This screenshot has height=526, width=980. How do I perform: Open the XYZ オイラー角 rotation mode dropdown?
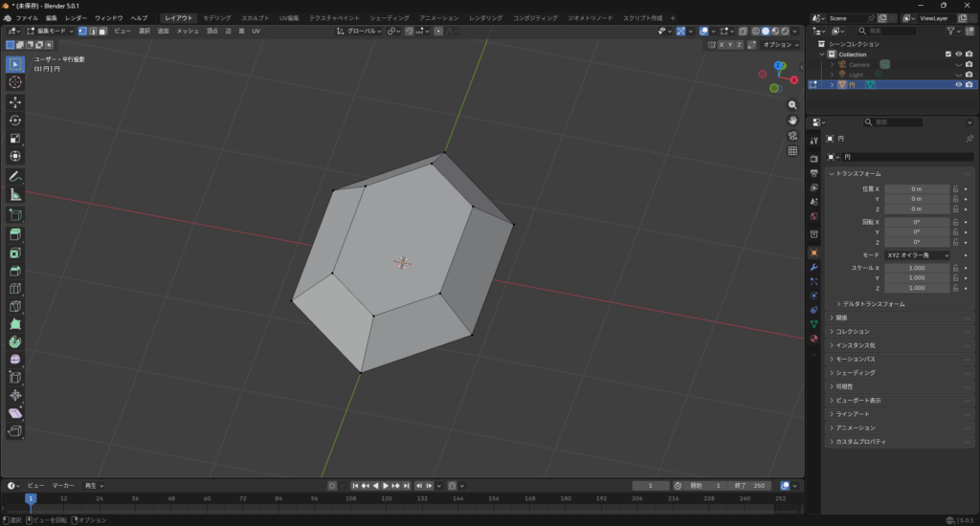(x=917, y=255)
